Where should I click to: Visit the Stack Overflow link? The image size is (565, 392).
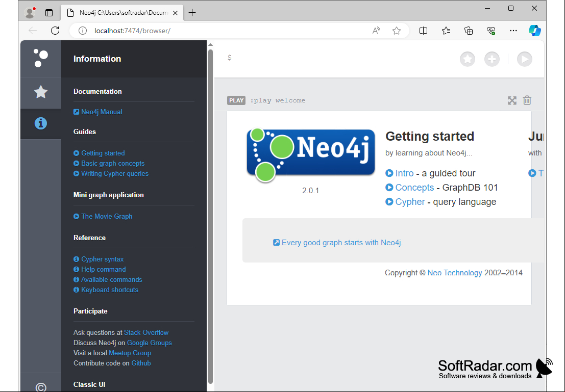146,332
